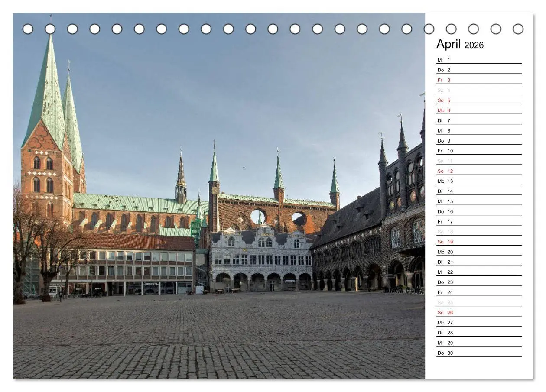Select the calendar row 'Do 16'

(x=479, y=211)
